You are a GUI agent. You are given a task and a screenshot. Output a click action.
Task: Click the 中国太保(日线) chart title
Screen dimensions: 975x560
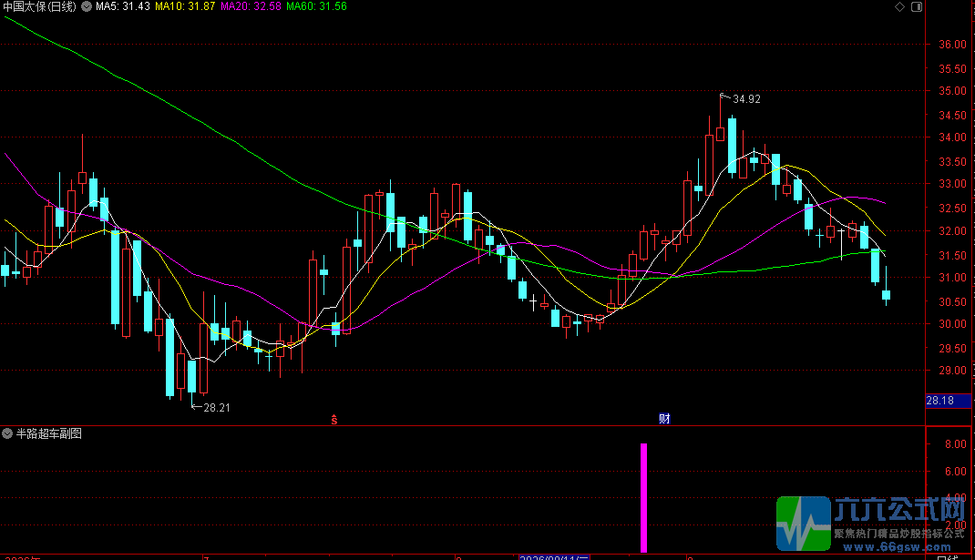pos(39,6)
